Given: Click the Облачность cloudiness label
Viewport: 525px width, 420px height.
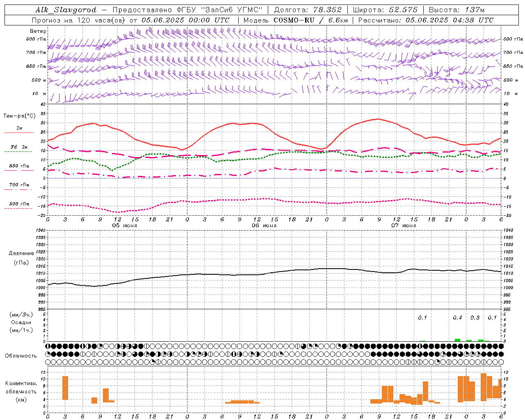Looking at the screenshot, I should pos(21,356).
